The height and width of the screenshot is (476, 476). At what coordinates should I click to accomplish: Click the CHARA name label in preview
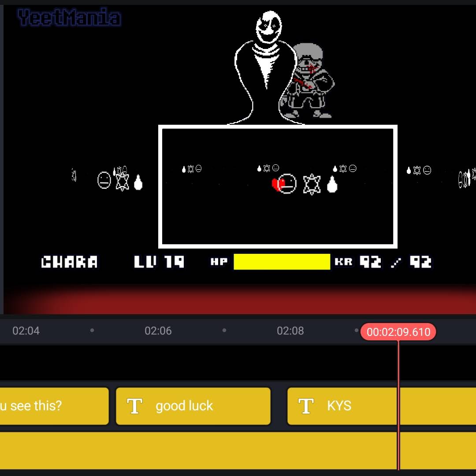click(x=70, y=262)
